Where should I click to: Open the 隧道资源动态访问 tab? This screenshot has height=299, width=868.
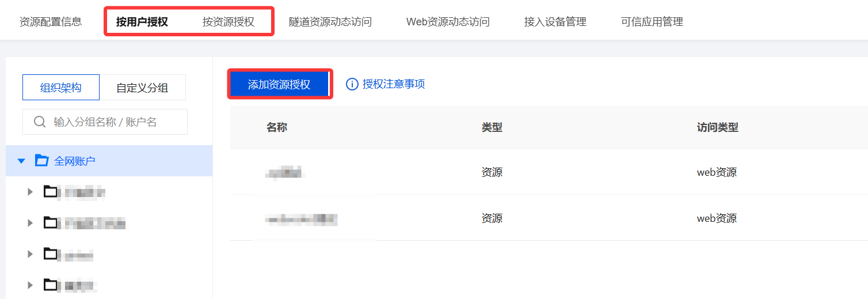pos(330,22)
